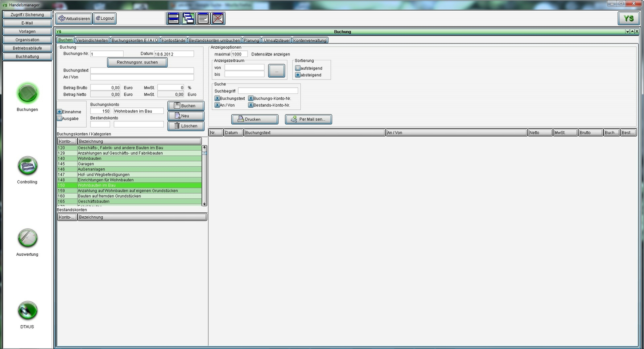The width and height of the screenshot is (644, 349).
Task: Select aufsteigend sorting
Action: [x=298, y=68]
